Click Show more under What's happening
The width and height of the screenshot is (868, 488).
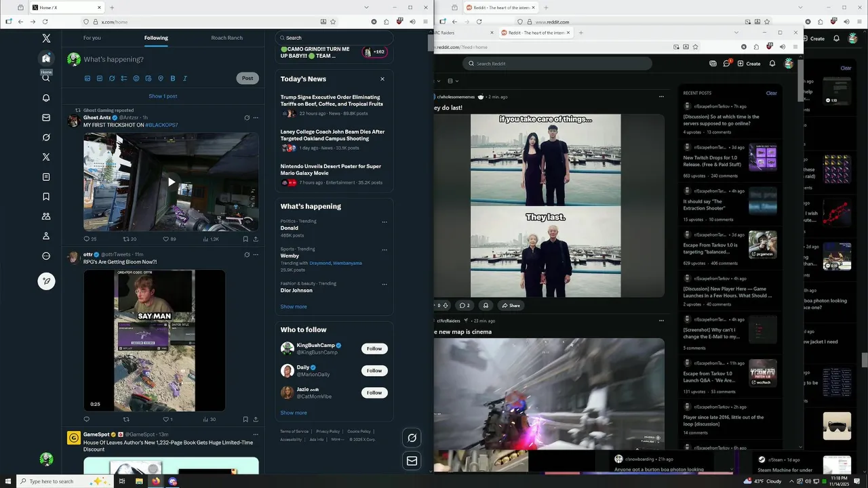coord(294,306)
